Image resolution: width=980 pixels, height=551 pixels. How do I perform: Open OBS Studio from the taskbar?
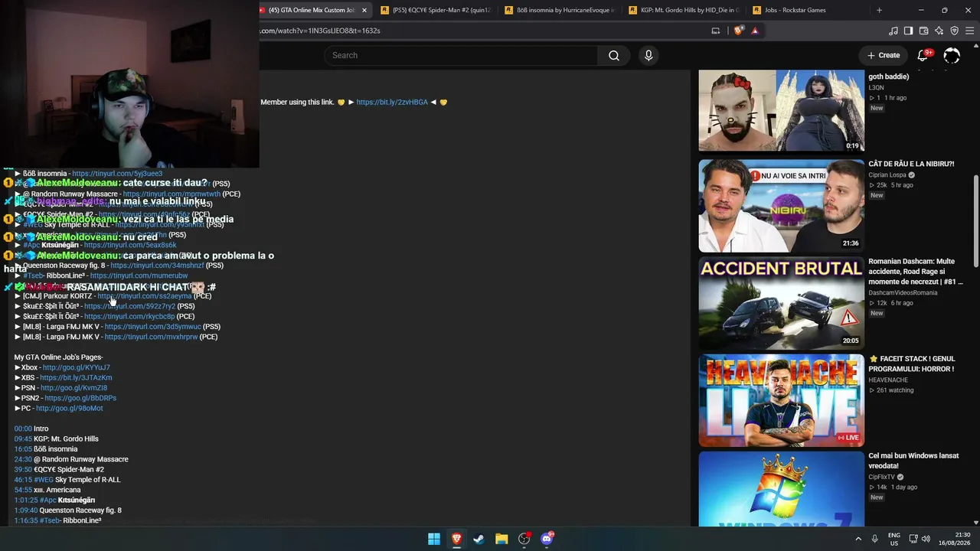[524, 539]
